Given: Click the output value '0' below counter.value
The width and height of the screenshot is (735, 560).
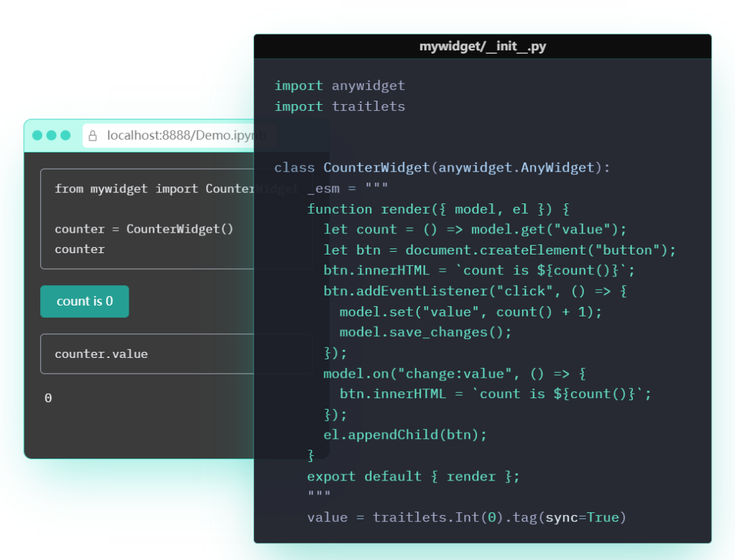Looking at the screenshot, I should [x=48, y=398].
